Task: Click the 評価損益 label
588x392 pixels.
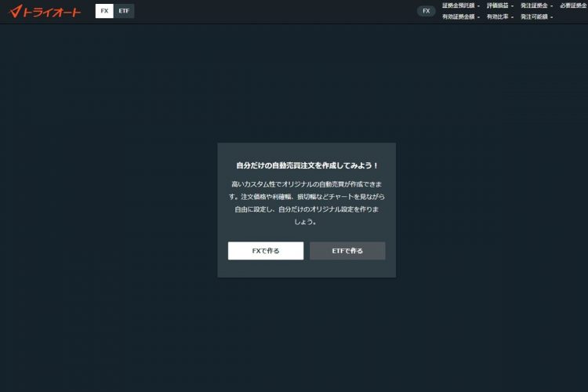Action: point(498,5)
